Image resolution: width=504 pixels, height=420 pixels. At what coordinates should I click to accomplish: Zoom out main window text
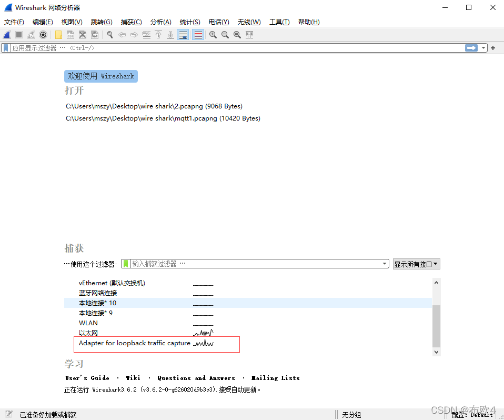(225, 35)
